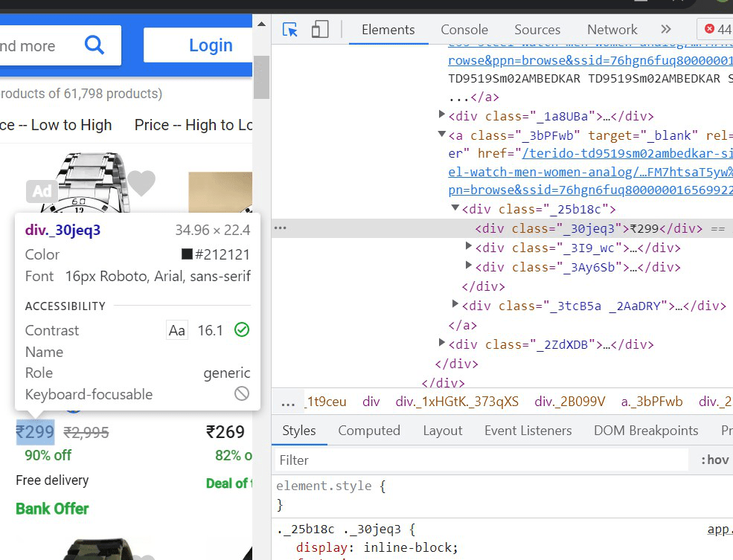The width and height of the screenshot is (733, 560).
Task: Click breadcrumb overflow ellipsis
Action: [288, 402]
